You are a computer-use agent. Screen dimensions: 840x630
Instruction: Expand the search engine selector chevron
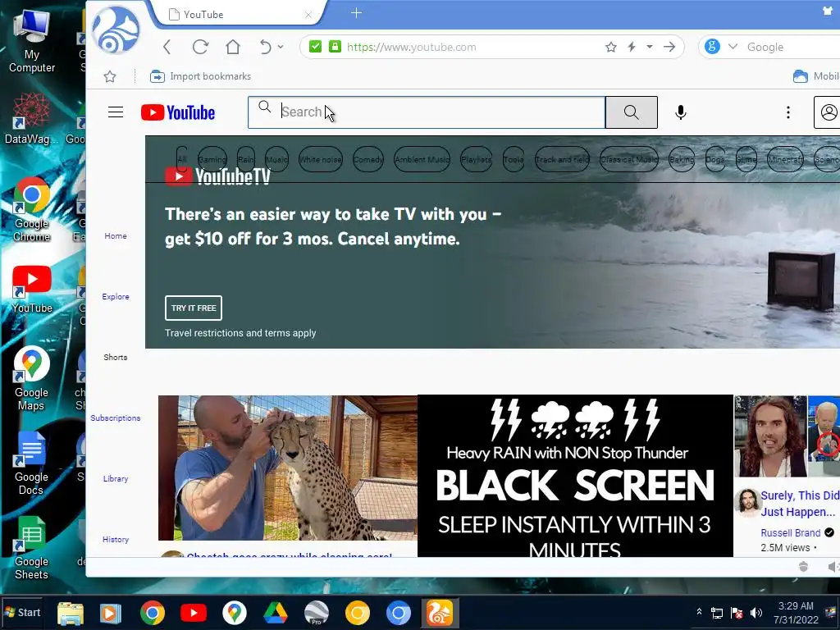[733, 47]
